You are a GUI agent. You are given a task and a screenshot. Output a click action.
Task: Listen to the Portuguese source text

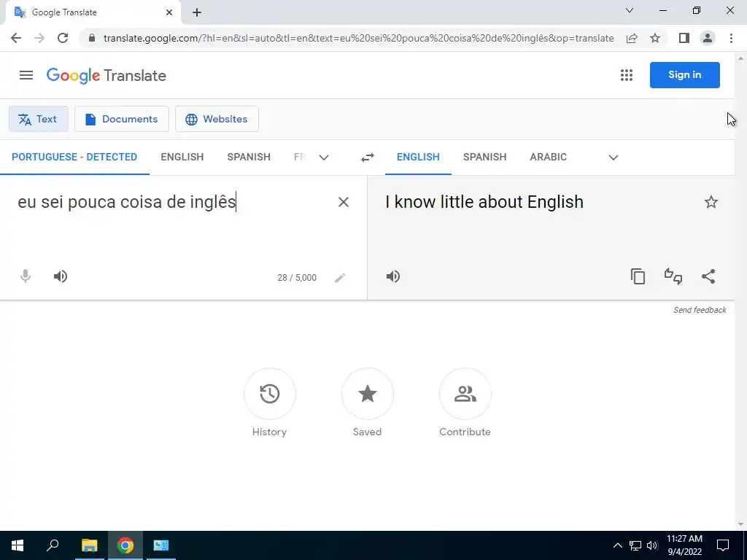tap(60, 276)
